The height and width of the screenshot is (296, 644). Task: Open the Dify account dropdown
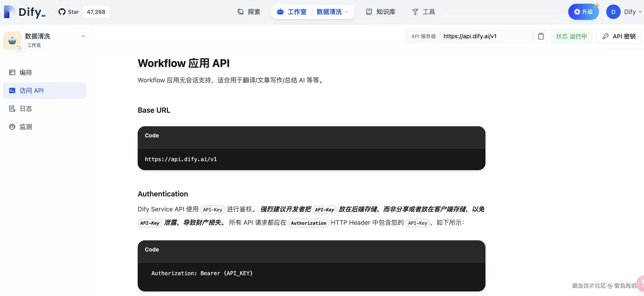point(633,12)
